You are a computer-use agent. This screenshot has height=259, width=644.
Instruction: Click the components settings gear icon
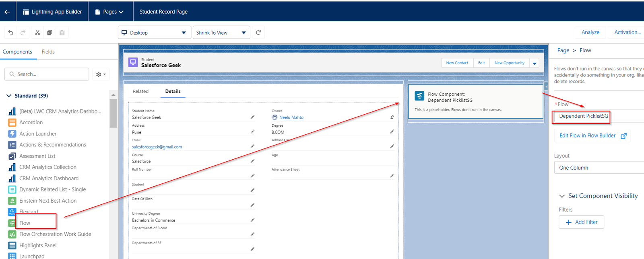[101, 74]
